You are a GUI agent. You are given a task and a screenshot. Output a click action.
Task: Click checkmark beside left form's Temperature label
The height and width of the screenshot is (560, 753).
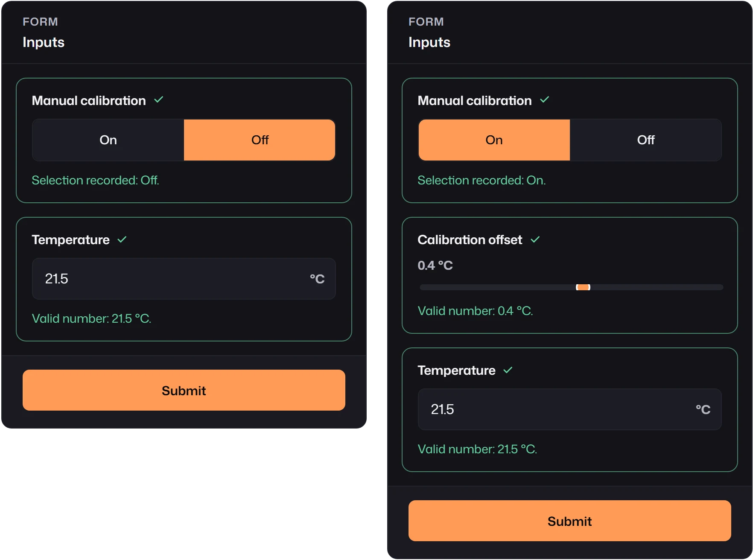click(122, 240)
